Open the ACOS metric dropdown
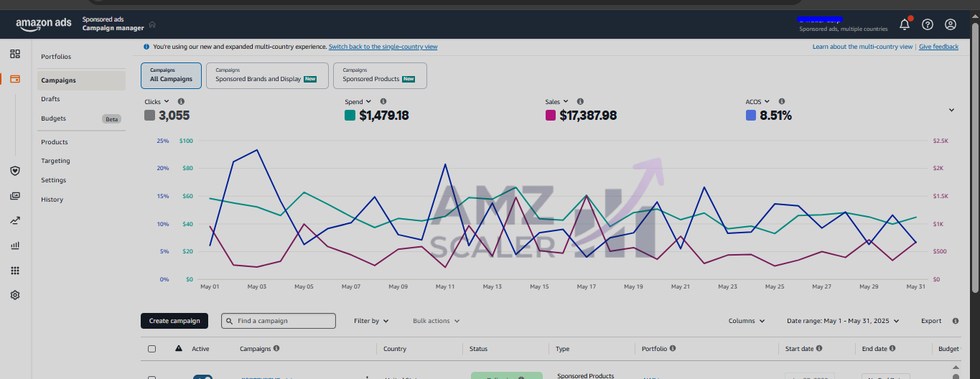This screenshot has width=980, height=379. [757, 102]
